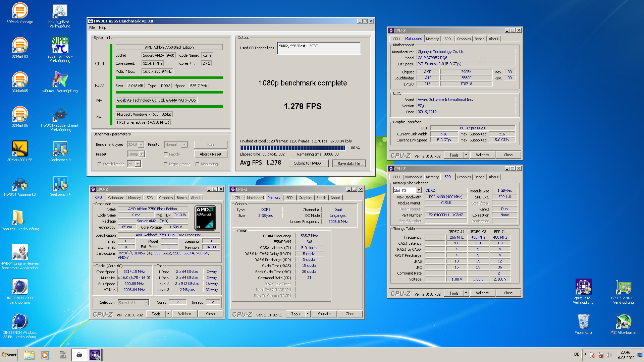Launch the 3DMark06 desktop icon
The image size is (644, 362).
[20, 117]
